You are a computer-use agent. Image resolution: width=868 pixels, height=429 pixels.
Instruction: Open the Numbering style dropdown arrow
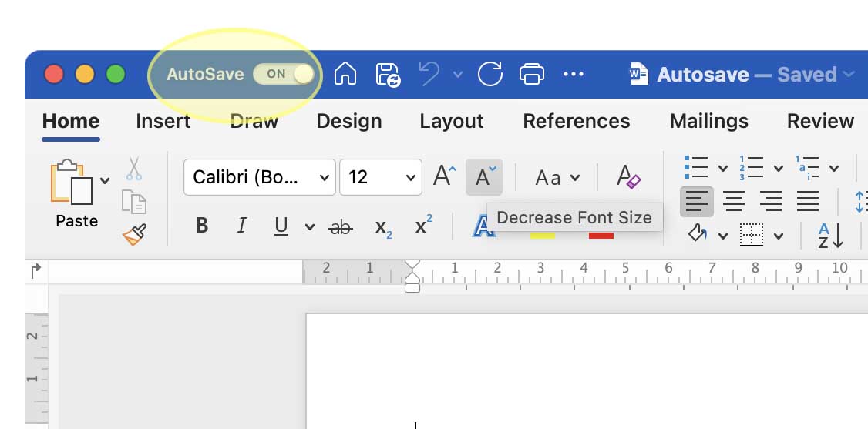(779, 168)
